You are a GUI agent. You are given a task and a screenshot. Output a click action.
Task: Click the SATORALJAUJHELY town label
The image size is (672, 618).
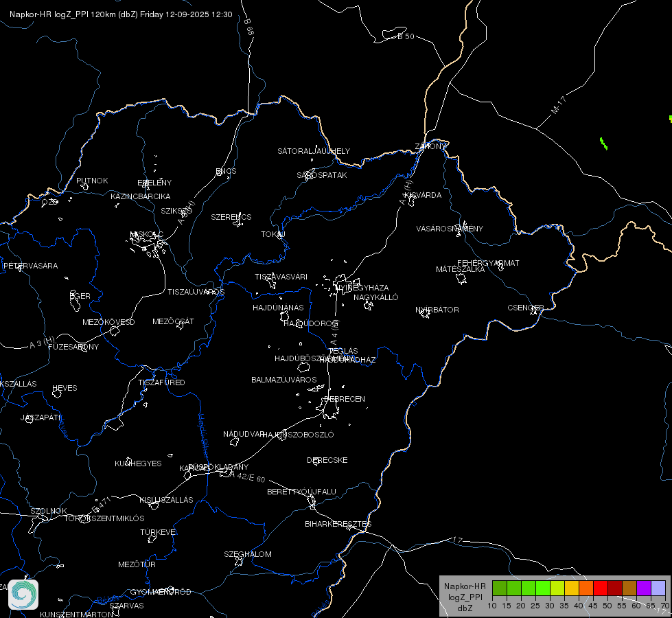click(314, 151)
